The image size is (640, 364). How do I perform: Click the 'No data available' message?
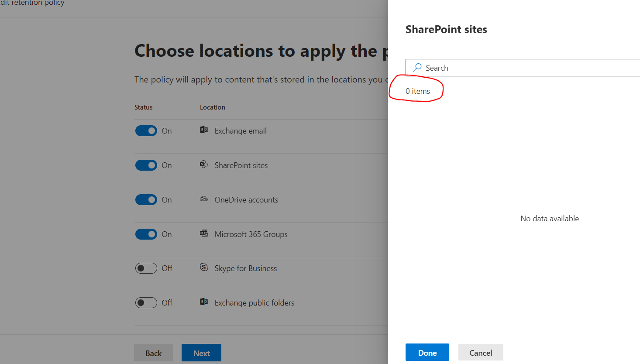pos(550,219)
